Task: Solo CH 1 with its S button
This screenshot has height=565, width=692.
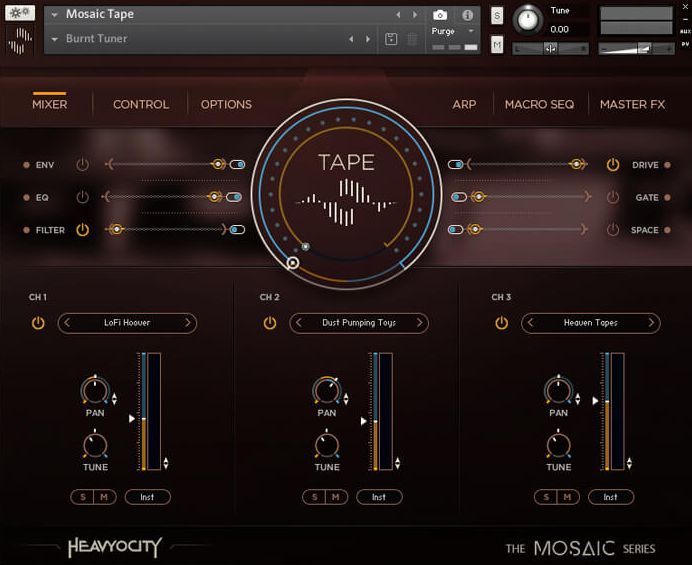Action: tap(83, 497)
